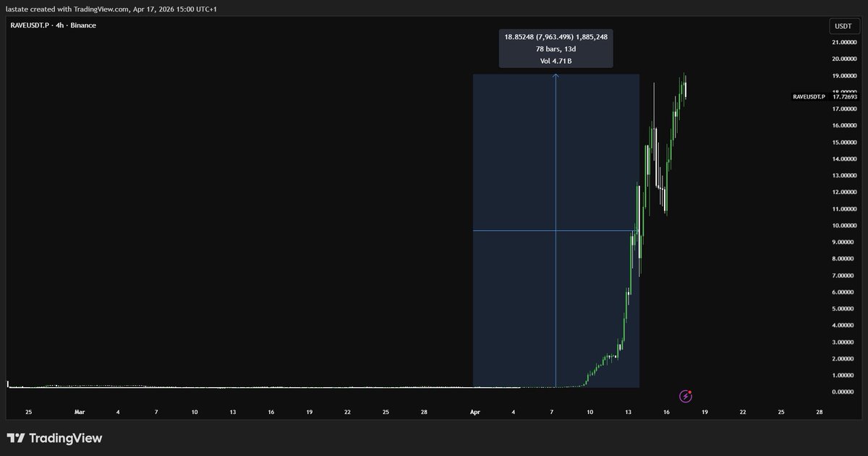This screenshot has height=456, width=868.
Task: Click the RAVEUSDT.P symbol title
Action: pos(27,25)
